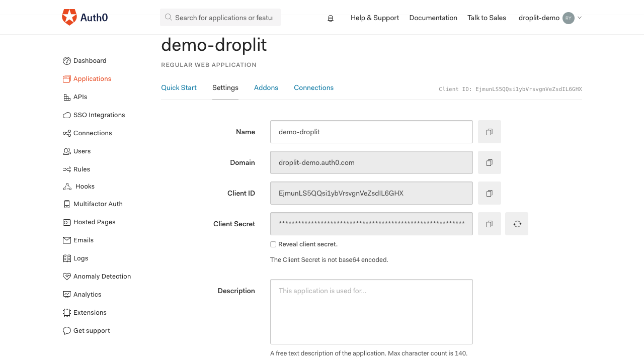The height and width of the screenshot is (362, 644).
Task: Copy the Client Secret value
Action: [490, 224]
